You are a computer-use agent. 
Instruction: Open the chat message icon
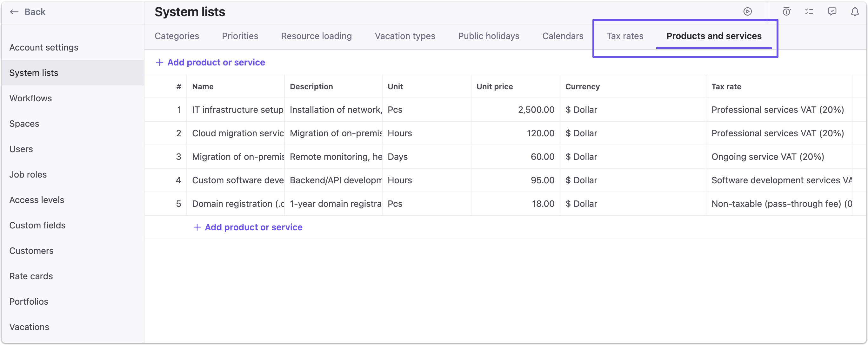831,11
